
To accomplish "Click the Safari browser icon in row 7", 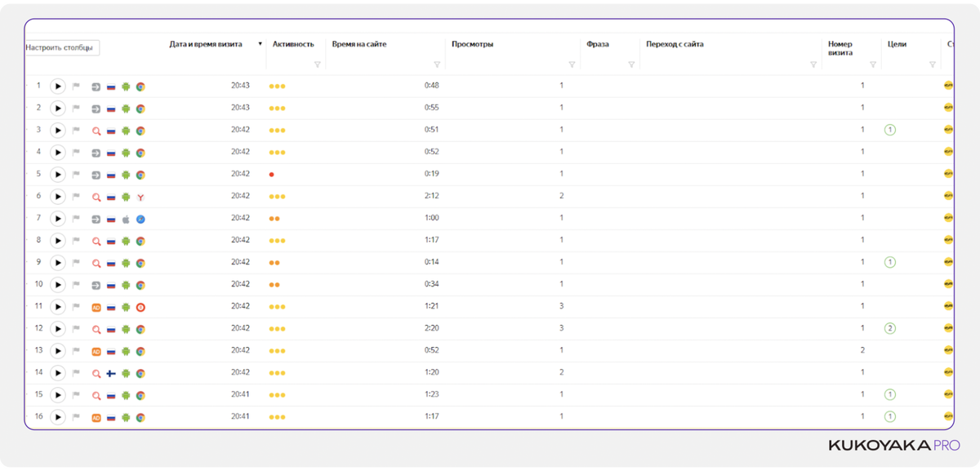I will 140,218.
